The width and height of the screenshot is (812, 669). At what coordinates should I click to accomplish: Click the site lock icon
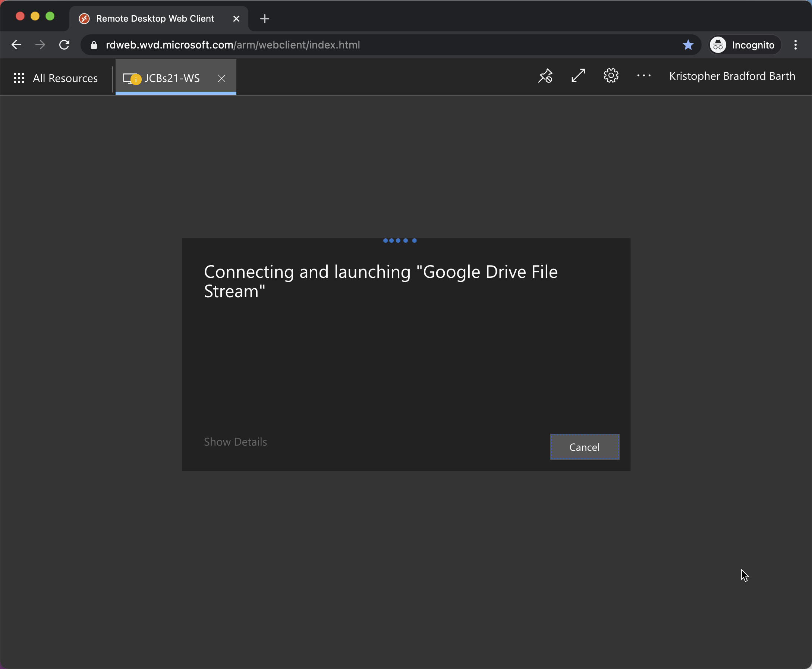(x=94, y=45)
